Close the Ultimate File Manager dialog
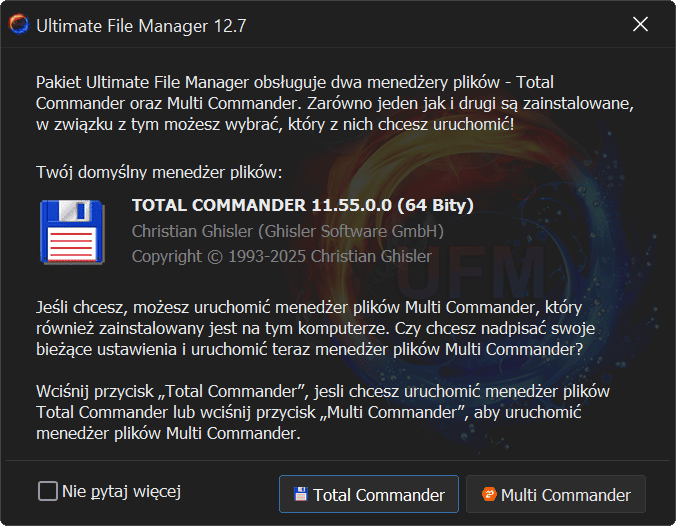The width and height of the screenshot is (676, 526). (x=640, y=25)
